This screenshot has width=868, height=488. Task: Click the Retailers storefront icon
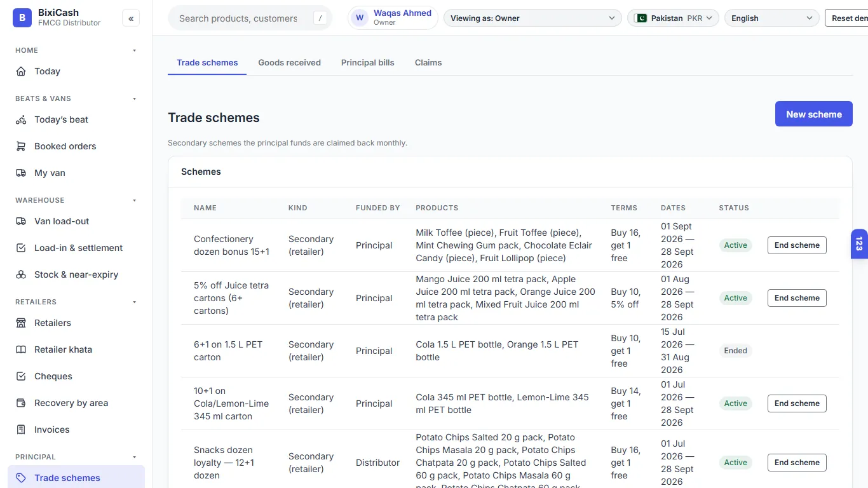[x=21, y=323]
